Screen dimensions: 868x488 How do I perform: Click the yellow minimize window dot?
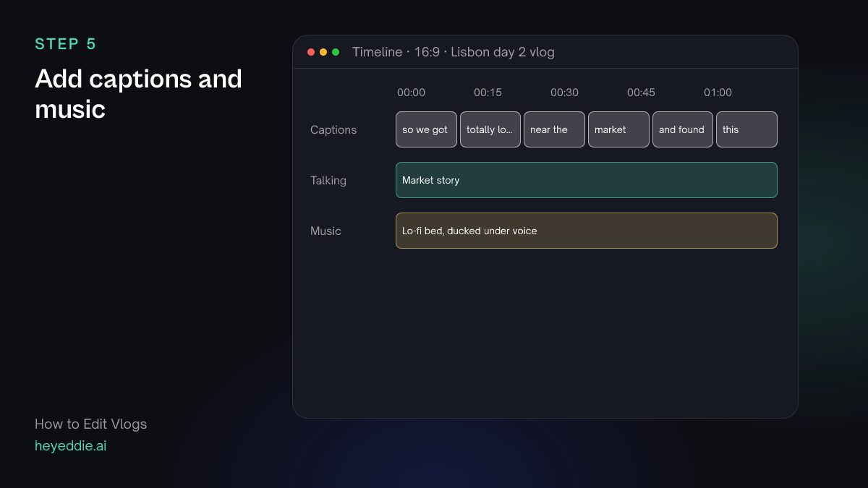(323, 52)
